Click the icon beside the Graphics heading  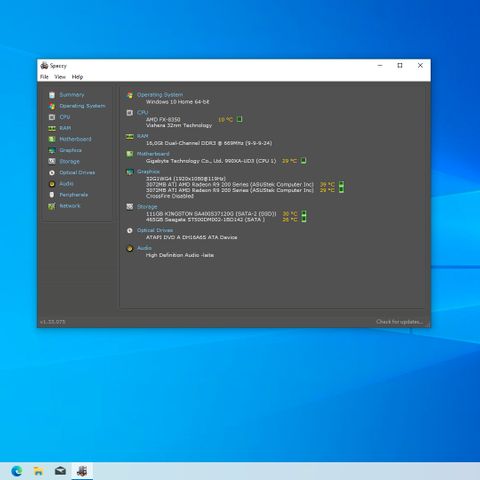click(x=130, y=172)
